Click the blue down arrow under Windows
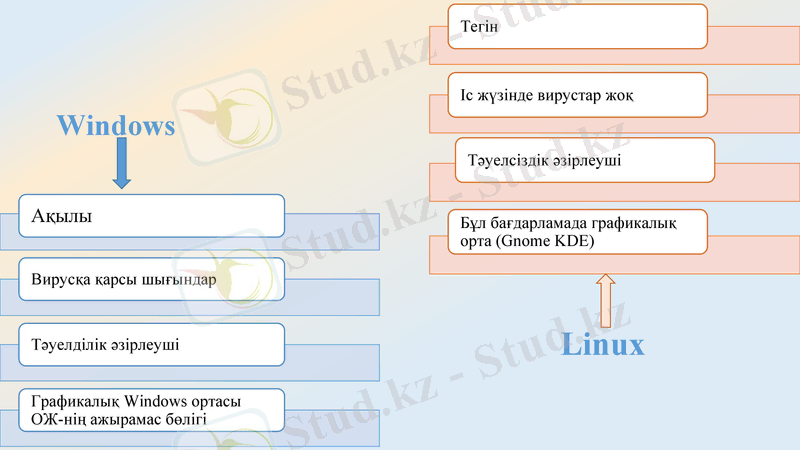Screen dimensions: 800x450 [x=121, y=163]
